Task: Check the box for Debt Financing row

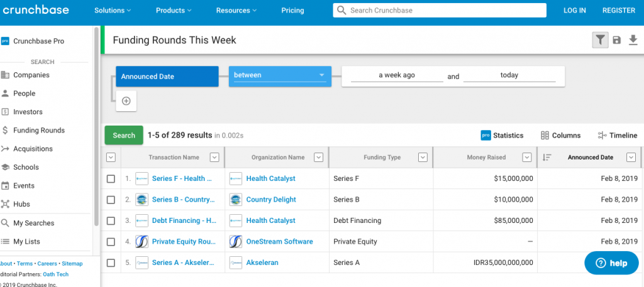Action: (x=111, y=220)
